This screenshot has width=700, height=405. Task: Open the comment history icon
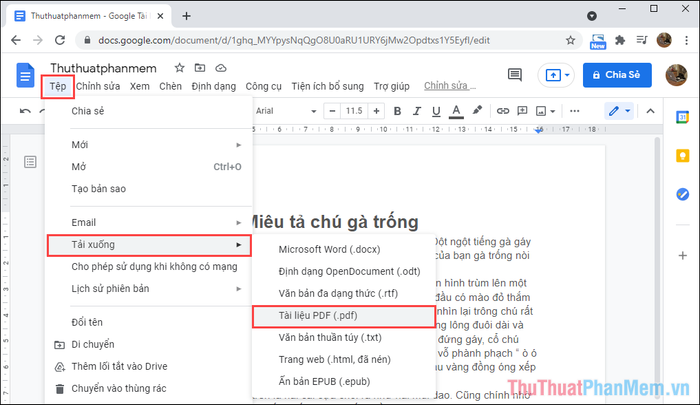click(515, 75)
